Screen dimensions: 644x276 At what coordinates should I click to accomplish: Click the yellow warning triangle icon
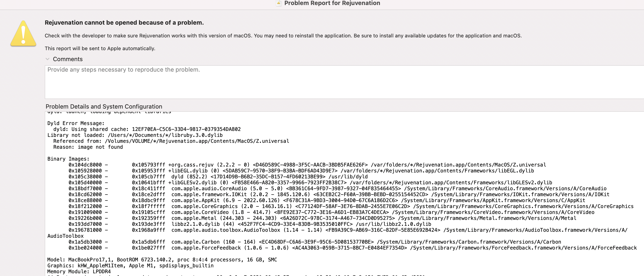pos(23,33)
